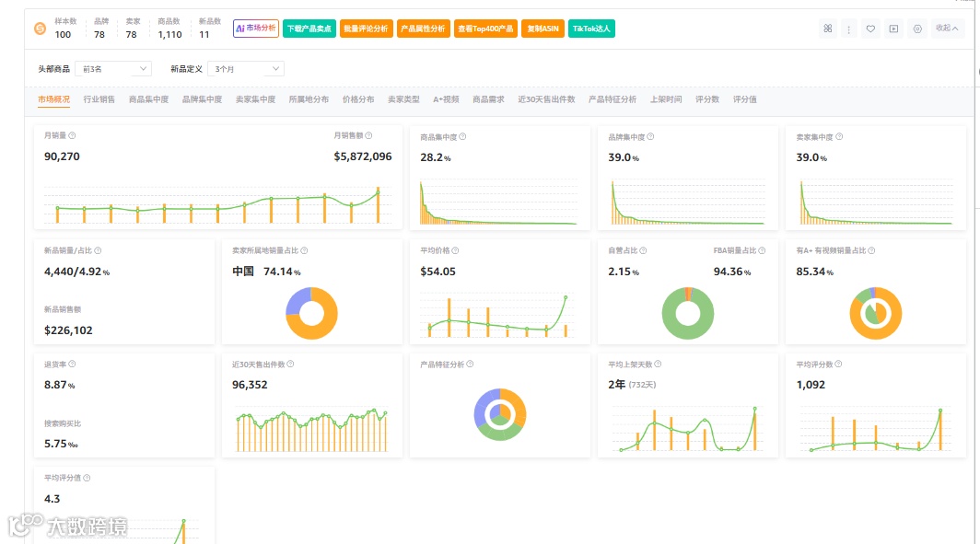
Task: Switch to the 卖家类型 tab
Action: tap(403, 99)
